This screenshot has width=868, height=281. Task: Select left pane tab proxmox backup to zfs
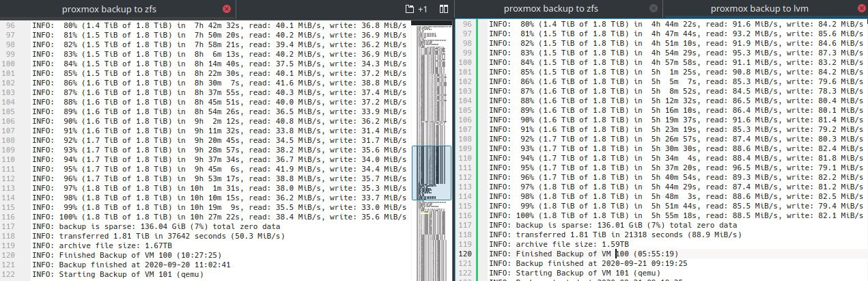pyautogui.click(x=110, y=9)
